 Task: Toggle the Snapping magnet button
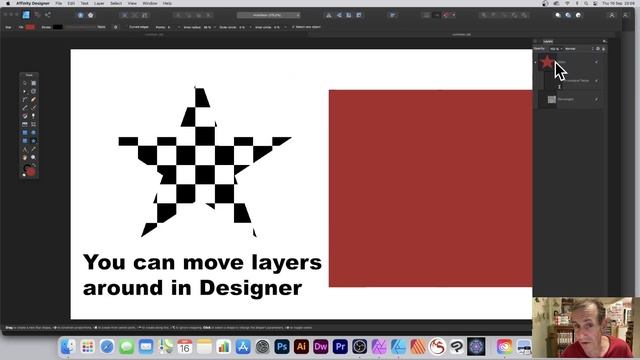pos(447,15)
